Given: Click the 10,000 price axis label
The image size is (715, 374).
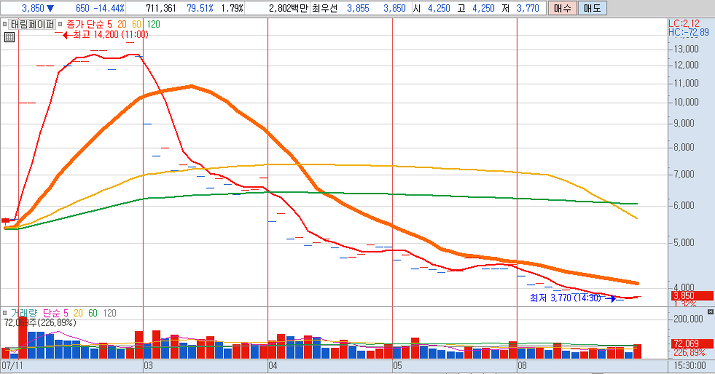Looking at the screenshot, I should click(686, 102).
